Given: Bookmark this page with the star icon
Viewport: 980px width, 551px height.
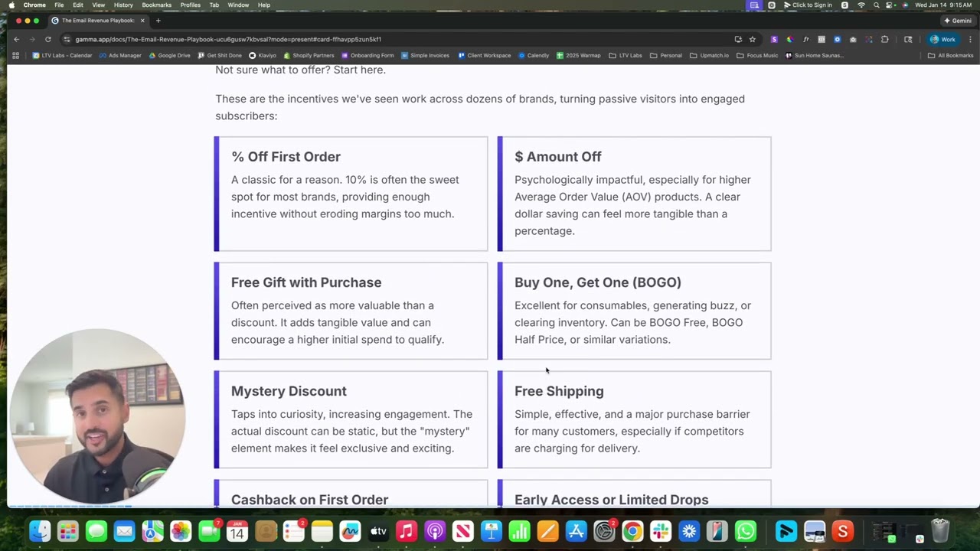Looking at the screenshot, I should (x=753, y=39).
